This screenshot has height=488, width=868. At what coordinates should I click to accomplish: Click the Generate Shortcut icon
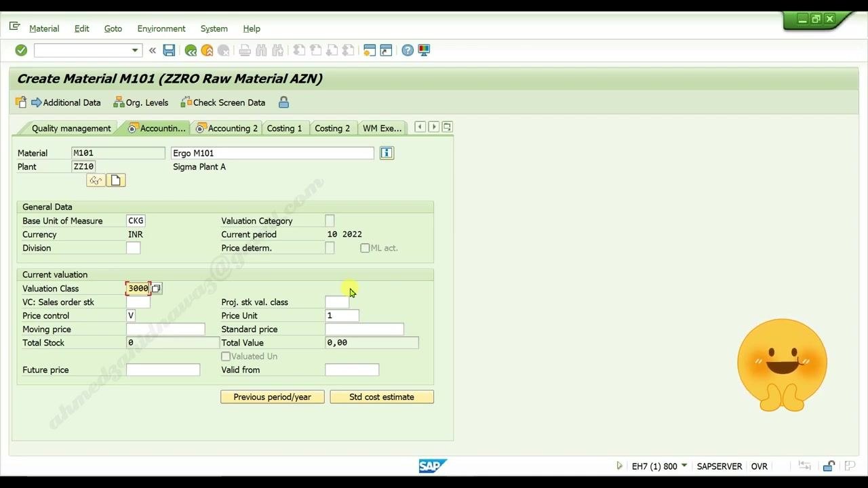tap(386, 50)
